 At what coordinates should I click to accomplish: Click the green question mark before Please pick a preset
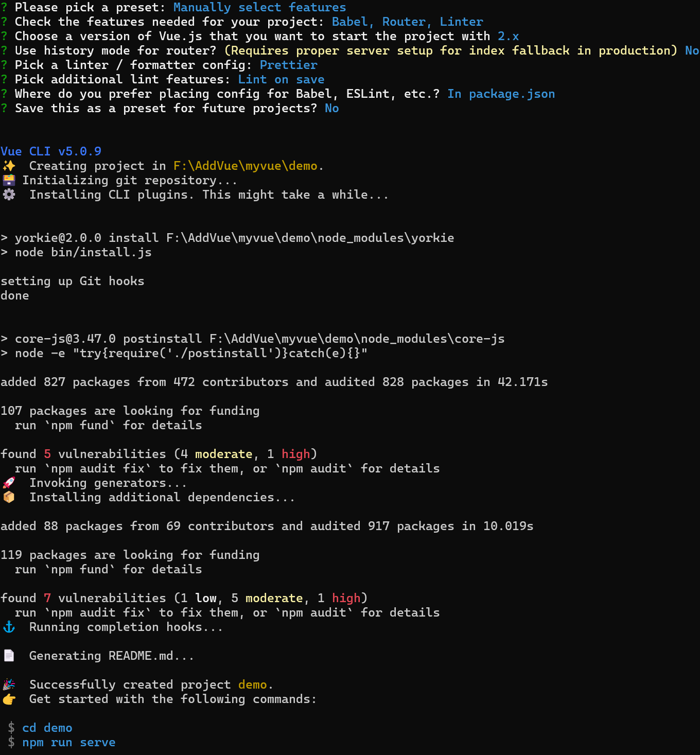click(4, 7)
